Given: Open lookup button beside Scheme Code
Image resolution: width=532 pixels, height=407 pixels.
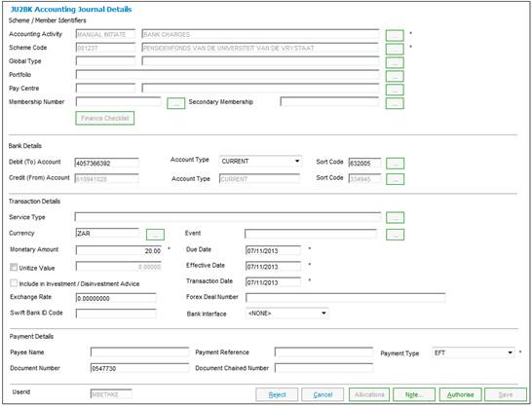Looking at the screenshot, I should (395, 49).
